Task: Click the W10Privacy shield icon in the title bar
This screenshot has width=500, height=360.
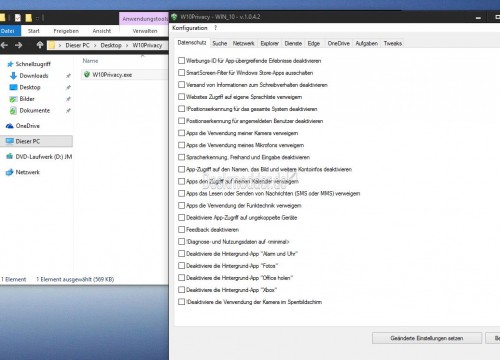Action: click(174, 17)
